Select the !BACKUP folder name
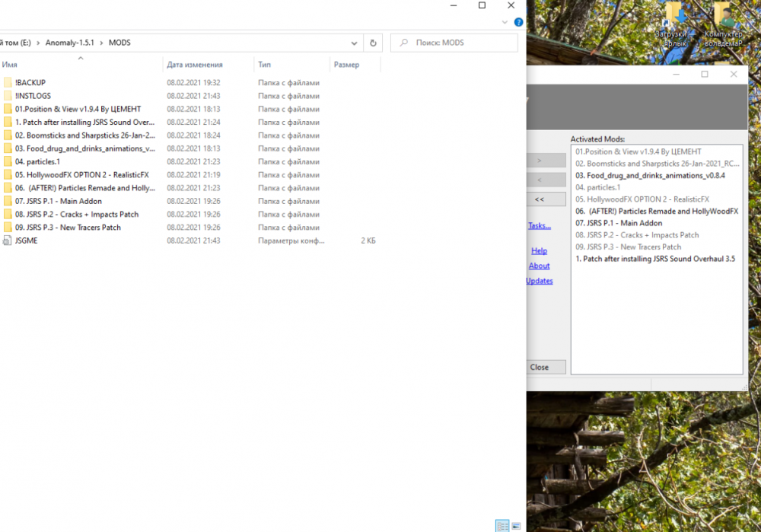This screenshot has width=761, height=532. [30, 82]
